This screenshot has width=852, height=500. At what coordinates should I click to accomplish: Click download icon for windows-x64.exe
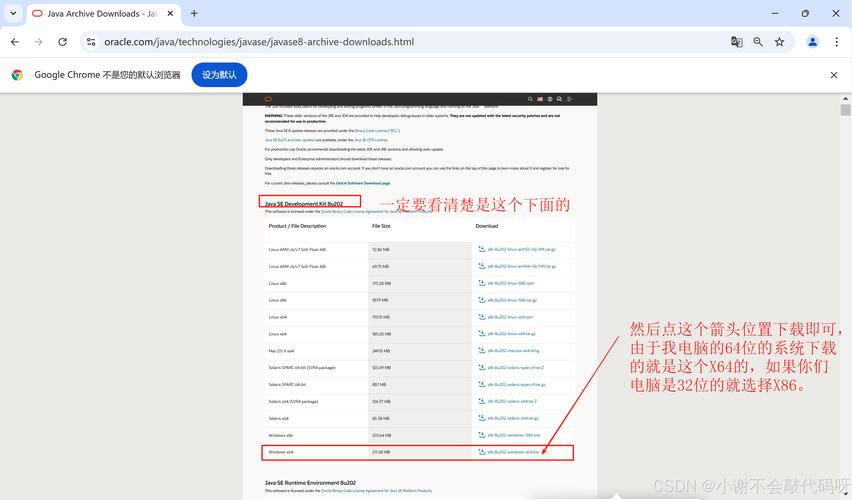(481, 451)
